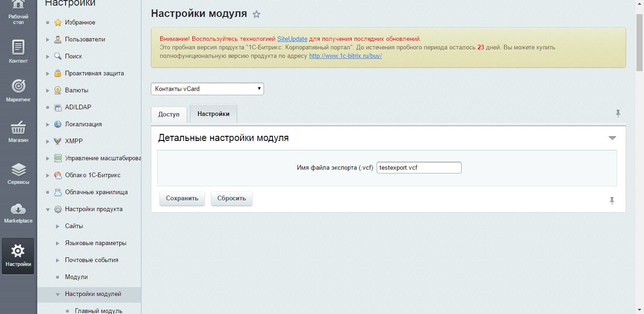
Task: Click the Сохранить button
Action: point(182,198)
